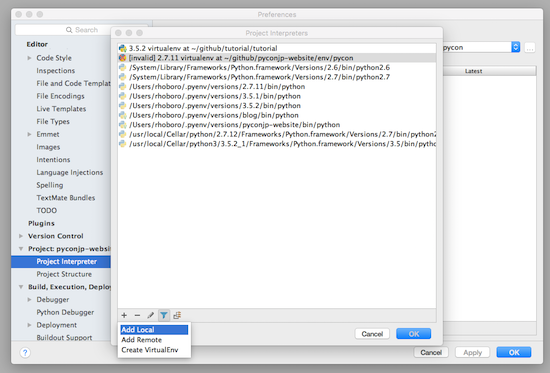Select Live Templates in settings tree
The height and width of the screenshot is (373, 550).
point(61,109)
